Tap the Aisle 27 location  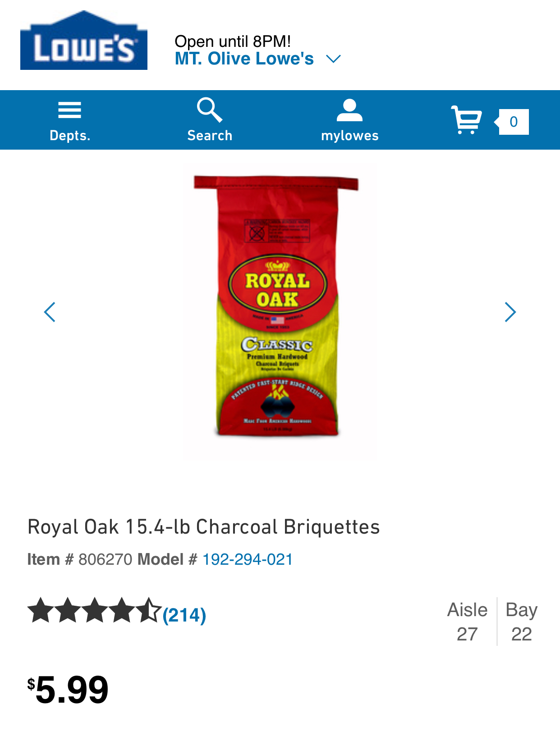468,622
